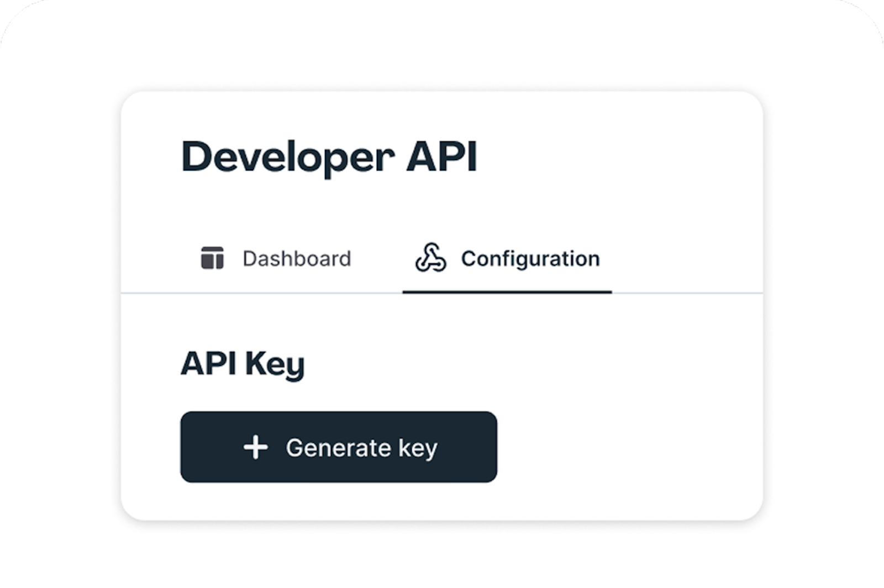
Task: Tap the three-node icon beside Configuration
Action: [x=430, y=258]
